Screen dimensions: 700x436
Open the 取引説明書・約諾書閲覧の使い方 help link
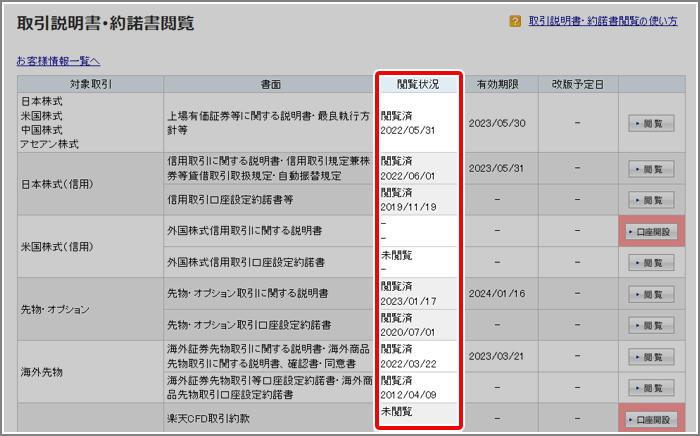tap(603, 21)
